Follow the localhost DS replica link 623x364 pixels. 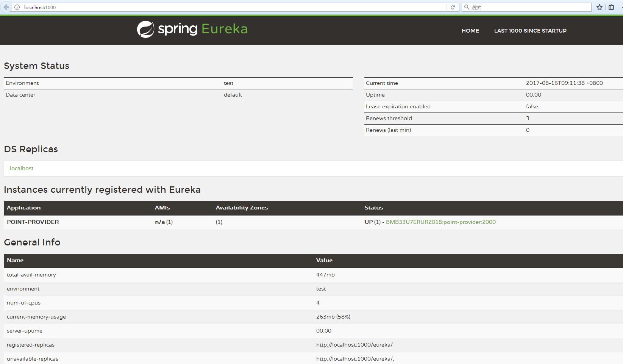(22, 168)
